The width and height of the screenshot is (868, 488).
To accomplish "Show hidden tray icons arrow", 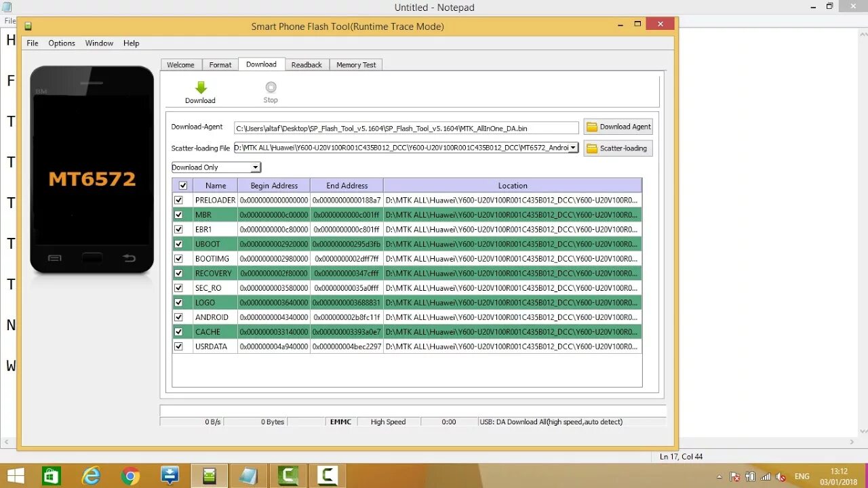I will (719, 476).
